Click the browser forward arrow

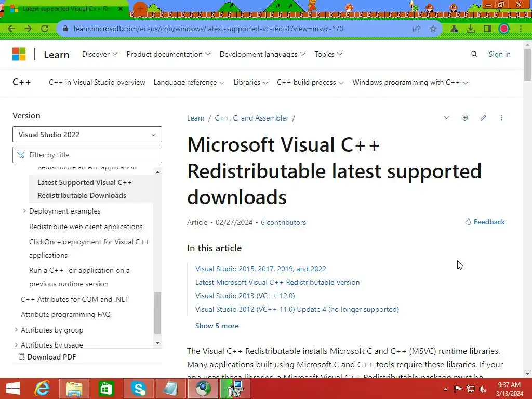[x=28, y=29]
